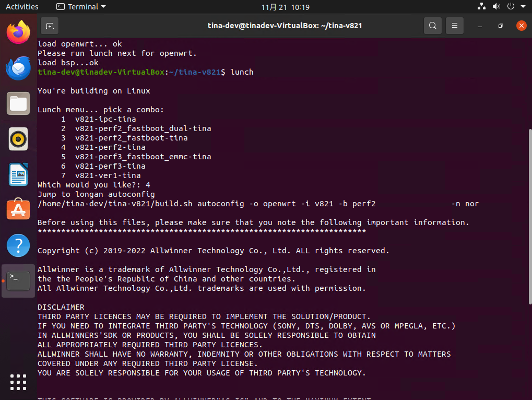
Task: Show the applications grid
Action: pos(18,382)
